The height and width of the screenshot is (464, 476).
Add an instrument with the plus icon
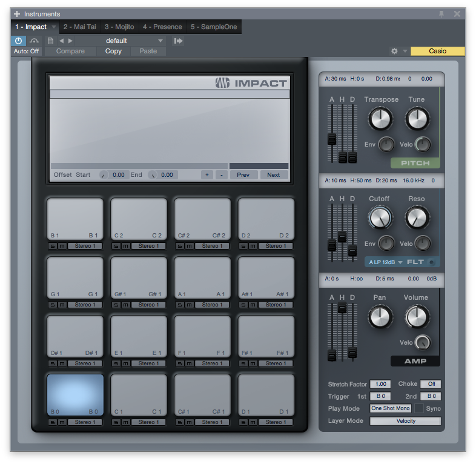coord(16,13)
